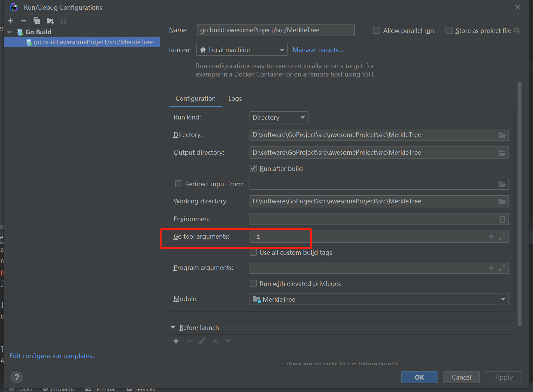Edit the Before launch task
This screenshot has height=392, width=533.
pyautogui.click(x=202, y=341)
